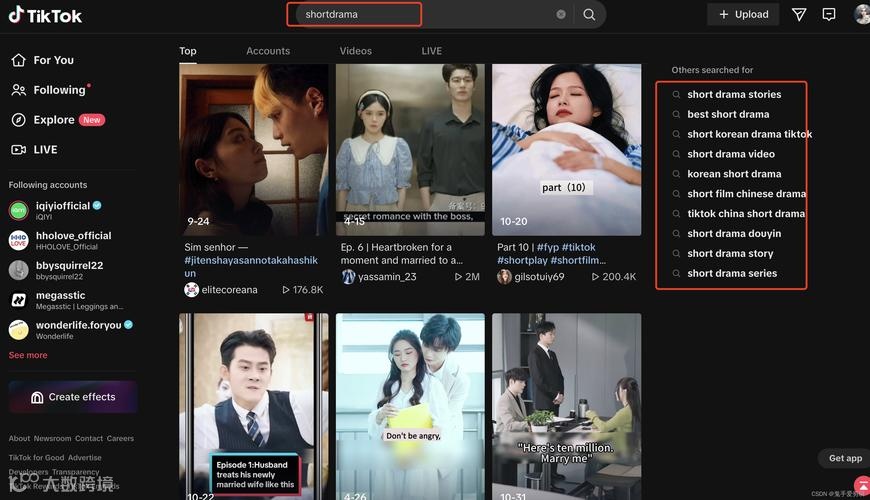Click the elitecoreana author avatar
This screenshot has height=500, width=870.
pyautogui.click(x=191, y=290)
